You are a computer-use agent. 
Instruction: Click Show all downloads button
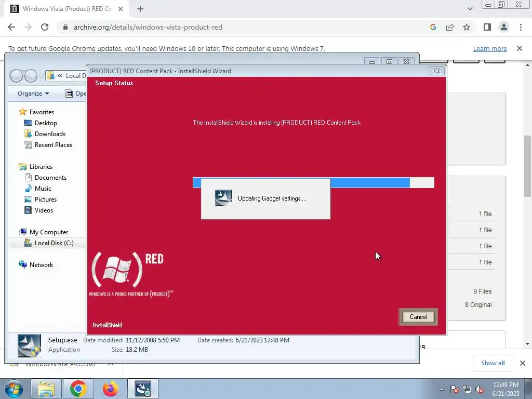493,363
